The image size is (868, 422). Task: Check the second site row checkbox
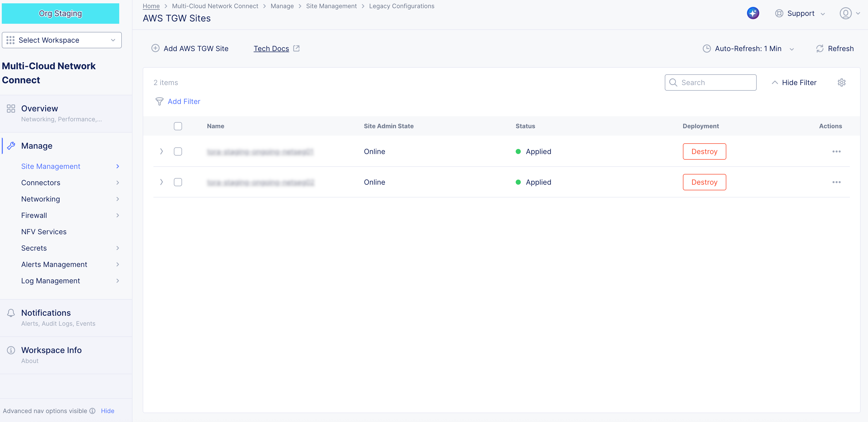coord(178,182)
